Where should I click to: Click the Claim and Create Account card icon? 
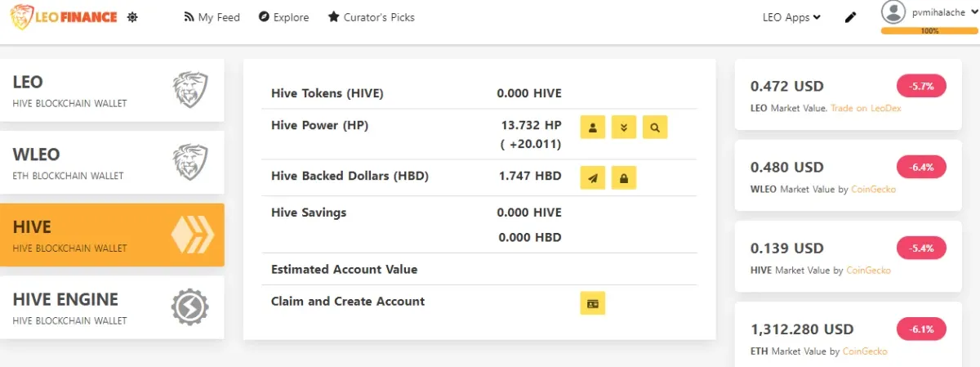pos(593,303)
